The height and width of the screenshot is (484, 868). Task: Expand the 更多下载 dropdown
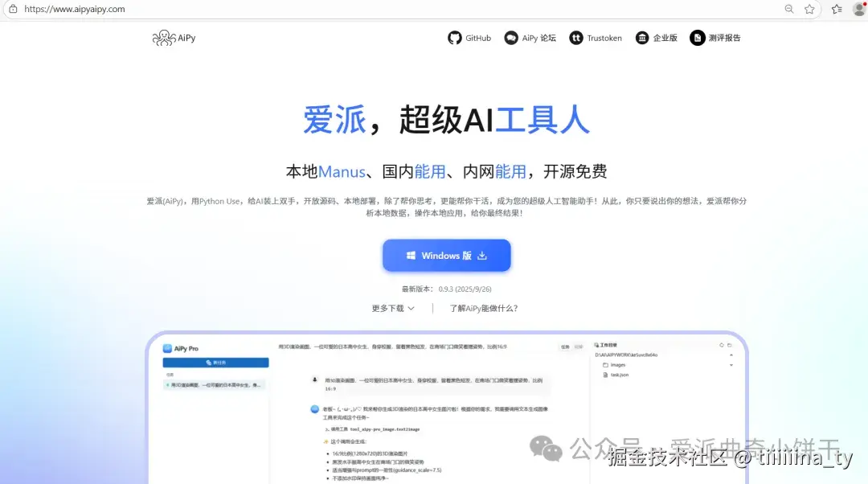point(393,308)
